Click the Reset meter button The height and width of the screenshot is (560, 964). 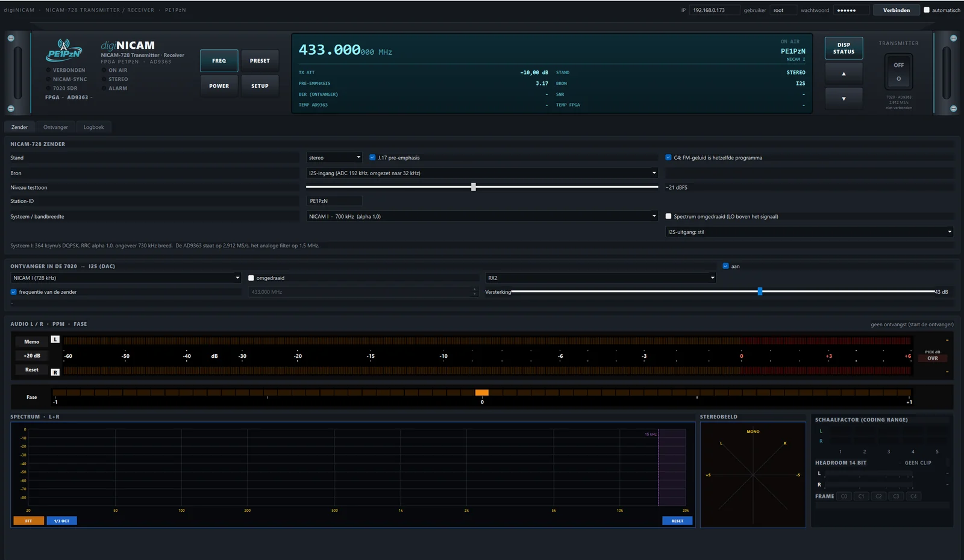(32, 370)
